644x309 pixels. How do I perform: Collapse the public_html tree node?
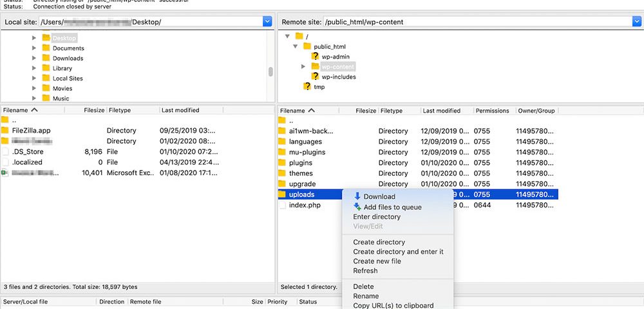click(296, 46)
